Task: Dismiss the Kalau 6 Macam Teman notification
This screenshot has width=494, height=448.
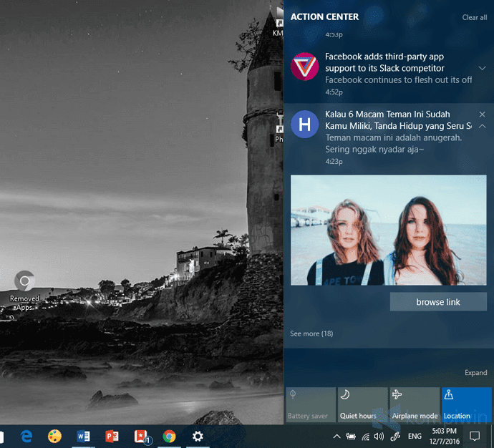Action: 482,115
